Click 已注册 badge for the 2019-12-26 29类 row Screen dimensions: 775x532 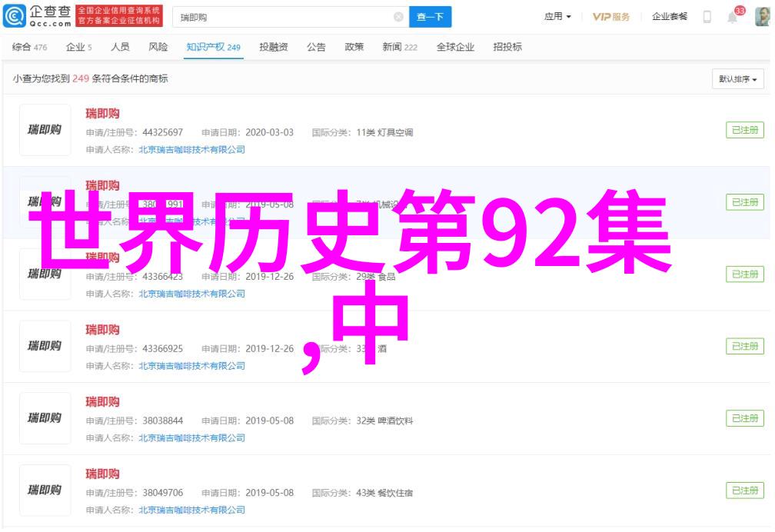click(745, 274)
